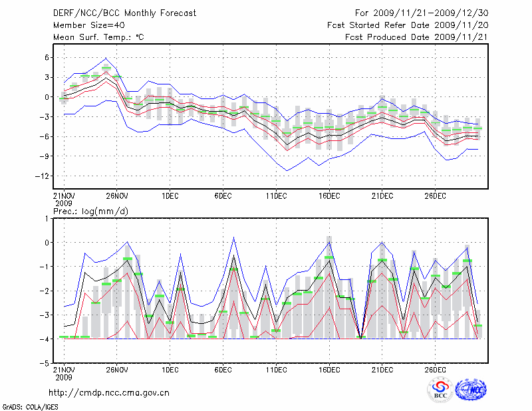The image size is (532, 411).
Task: Click the blue NCC globe logo
Action: pyautogui.click(x=470, y=390)
